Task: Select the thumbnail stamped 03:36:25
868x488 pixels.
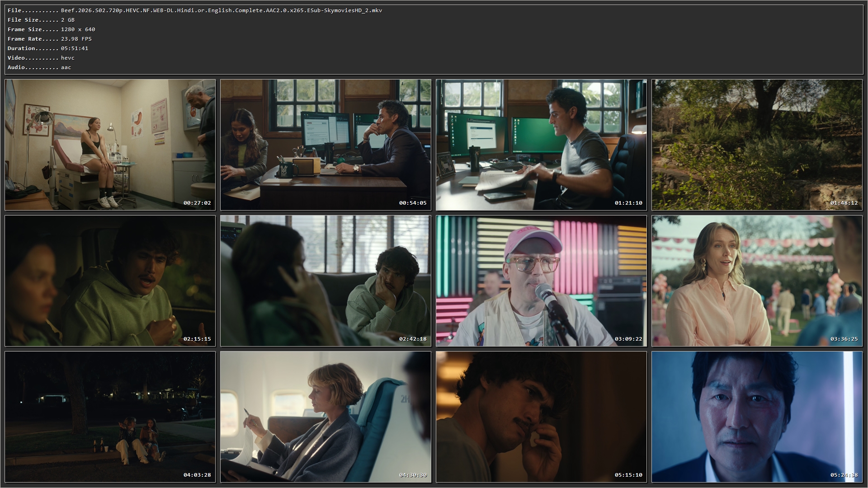Action: [x=757, y=281]
